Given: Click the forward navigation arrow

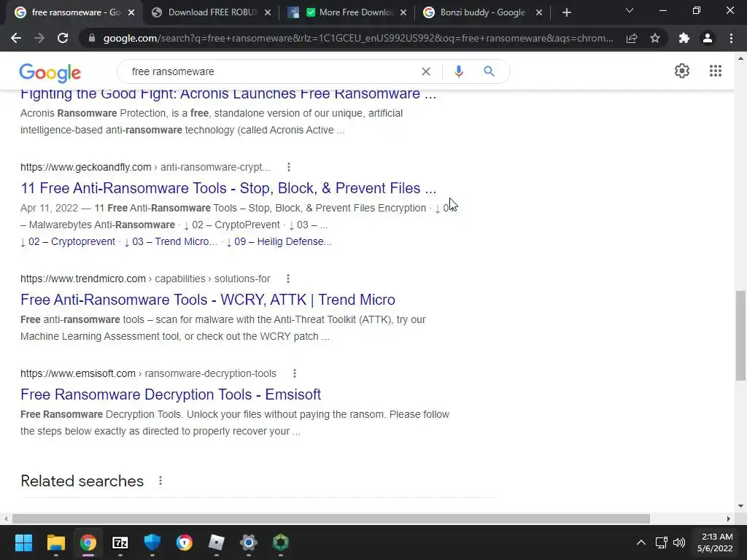Looking at the screenshot, I should pyautogui.click(x=39, y=38).
